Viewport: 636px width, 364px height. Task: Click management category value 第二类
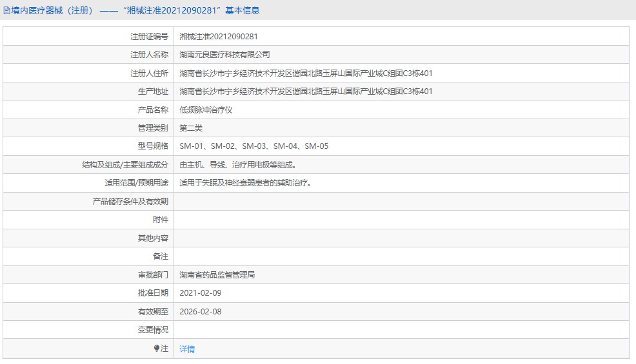coord(191,128)
